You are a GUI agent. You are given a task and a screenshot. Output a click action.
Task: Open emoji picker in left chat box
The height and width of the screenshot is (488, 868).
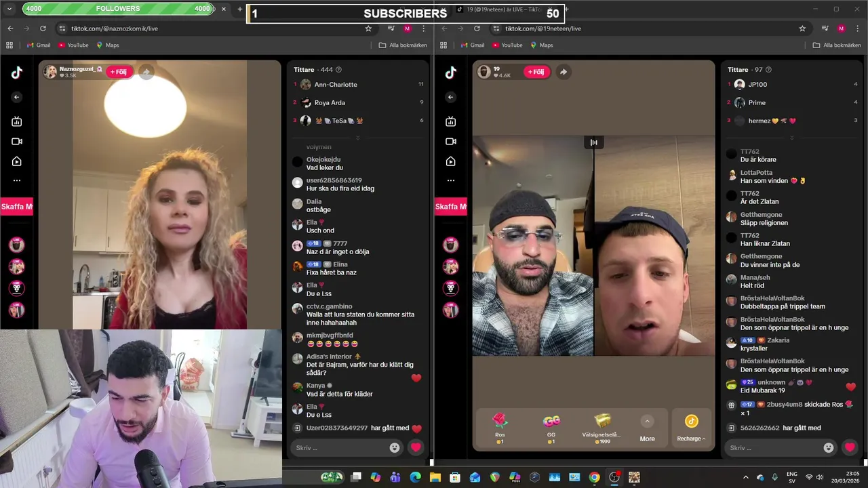[x=395, y=447]
